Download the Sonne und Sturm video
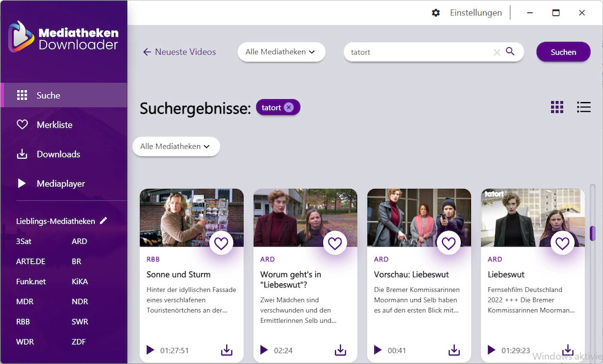The height and width of the screenshot is (364, 603). (226, 350)
